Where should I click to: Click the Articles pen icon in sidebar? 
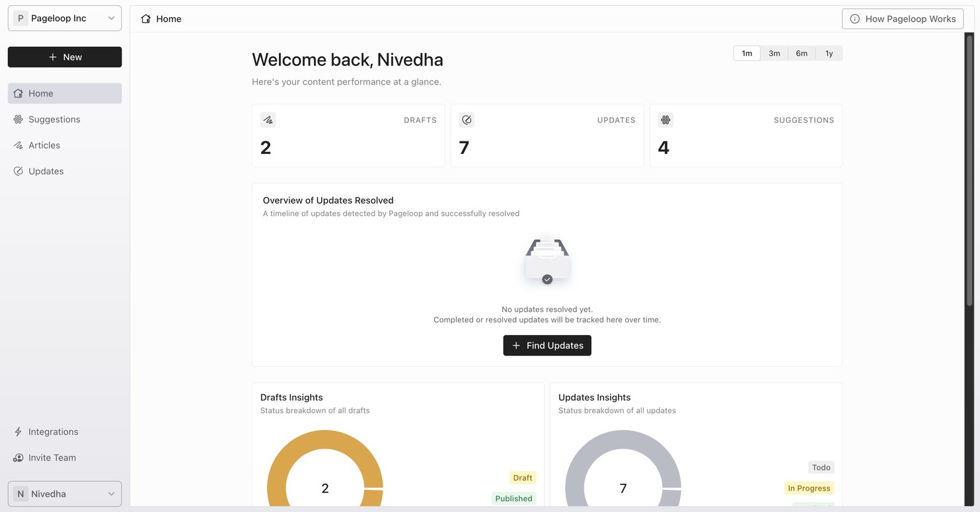click(x=19, y=145)
